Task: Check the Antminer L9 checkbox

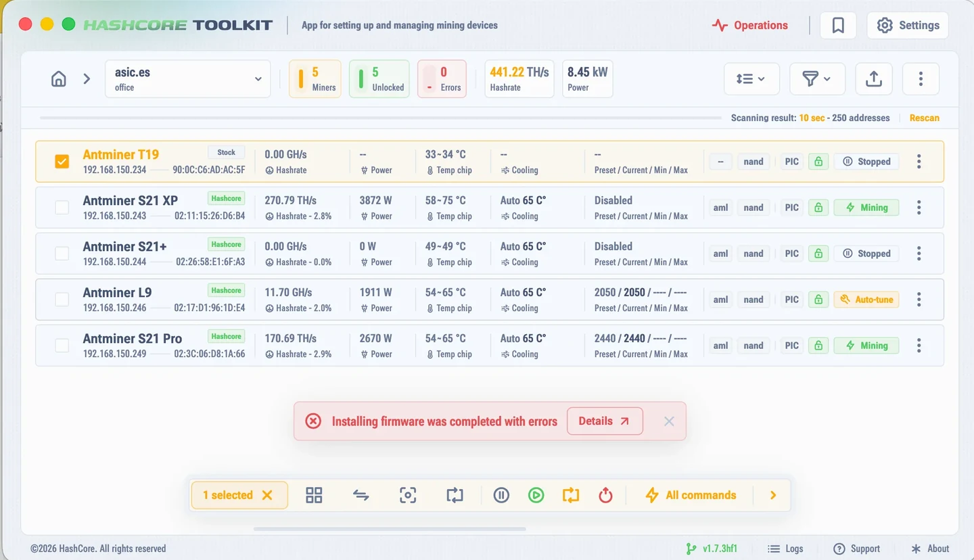Action: (x=62, y=300)
